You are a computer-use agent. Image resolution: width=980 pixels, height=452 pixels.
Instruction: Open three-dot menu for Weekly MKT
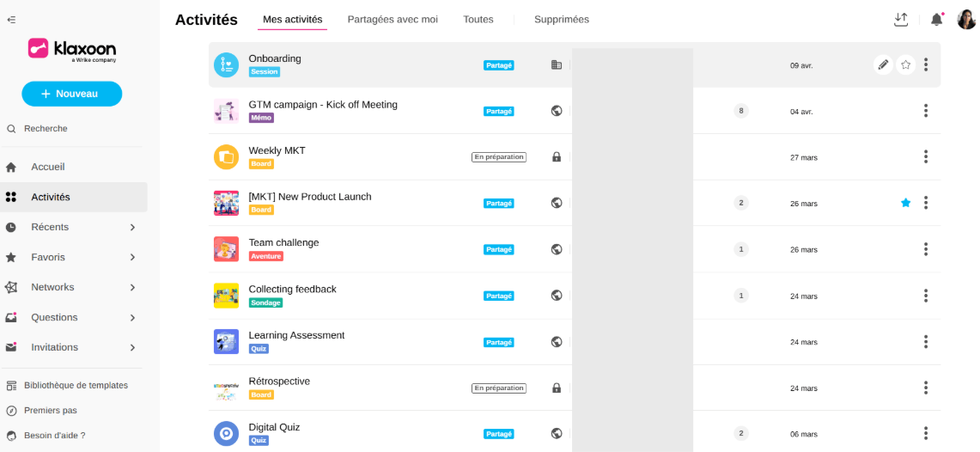click(x=926, y=156)
